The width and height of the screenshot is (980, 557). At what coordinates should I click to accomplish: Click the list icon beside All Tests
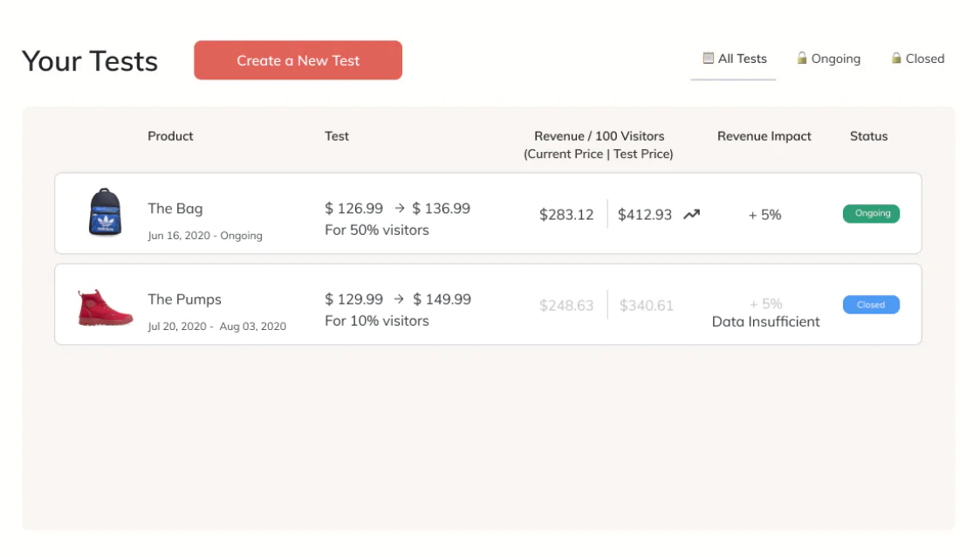coord(708,58)
